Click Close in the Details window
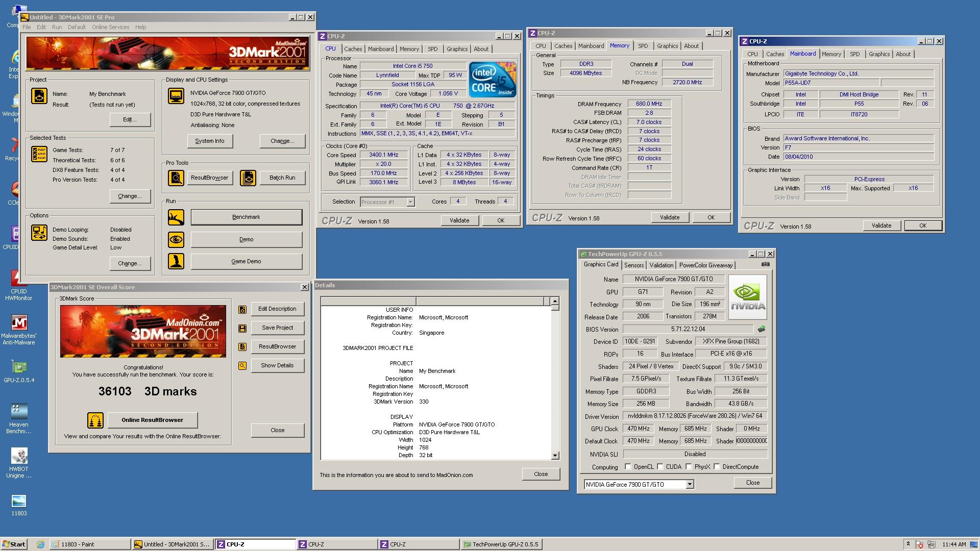This screenshot has height=551, width=980. [x=541, y=474]
